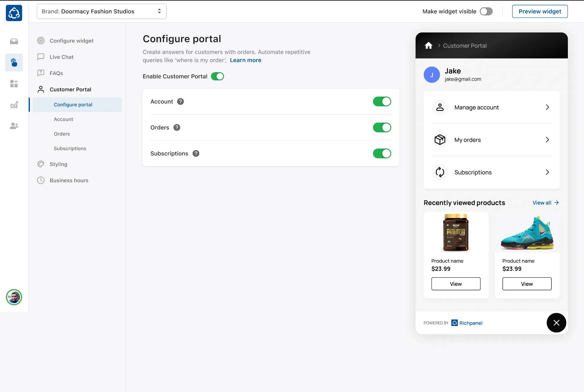
Task: Click the help icon next to Orders
Action: [x=177, y=128]
